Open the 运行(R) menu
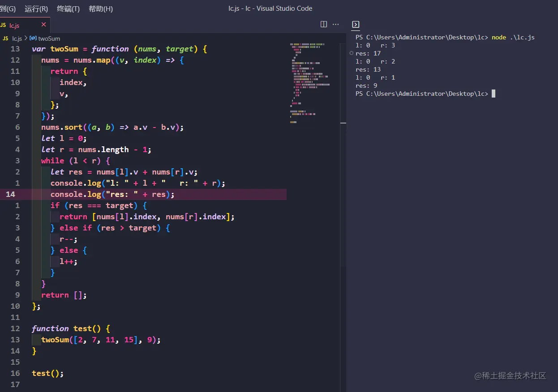This screenshot has height=392, width=558. click(x=36, y=9)
